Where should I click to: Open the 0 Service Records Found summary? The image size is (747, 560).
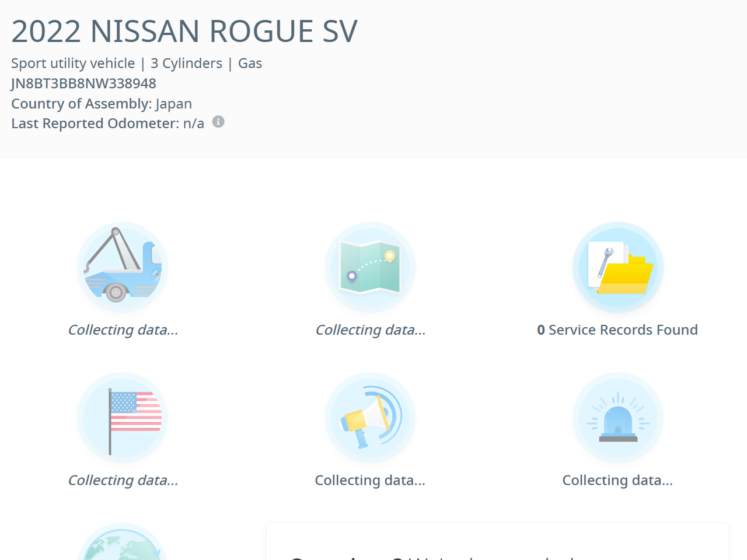(x=617, y=330)
